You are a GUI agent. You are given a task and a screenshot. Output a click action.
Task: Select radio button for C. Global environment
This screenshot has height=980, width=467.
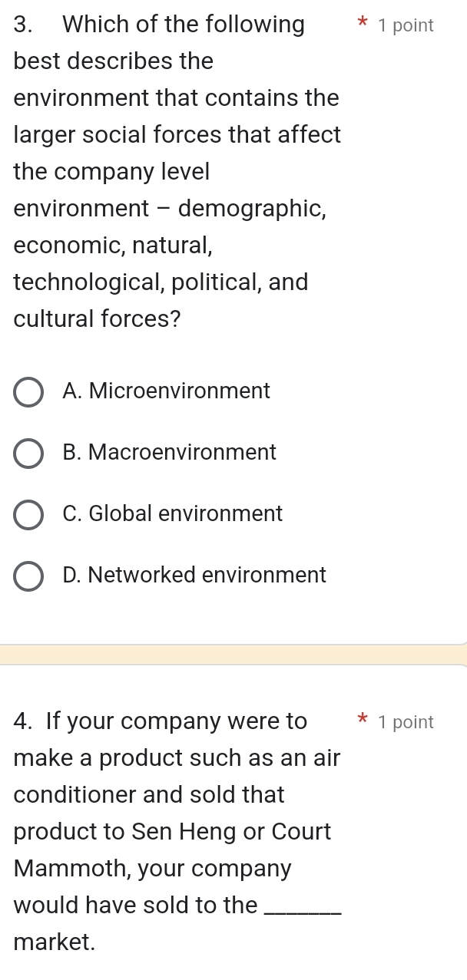pos(28,515)
